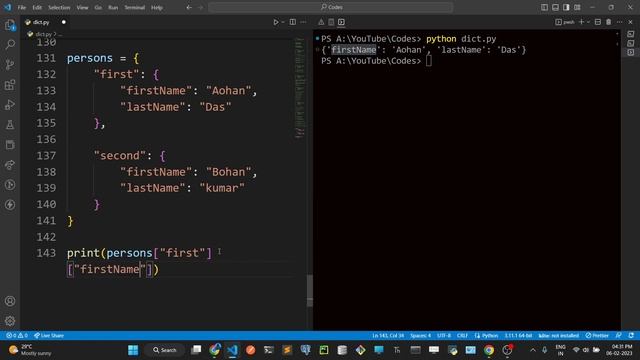Viewport: 640px width, 360px height.
Task: Open the Selection menu
Action: click(59, 7)
